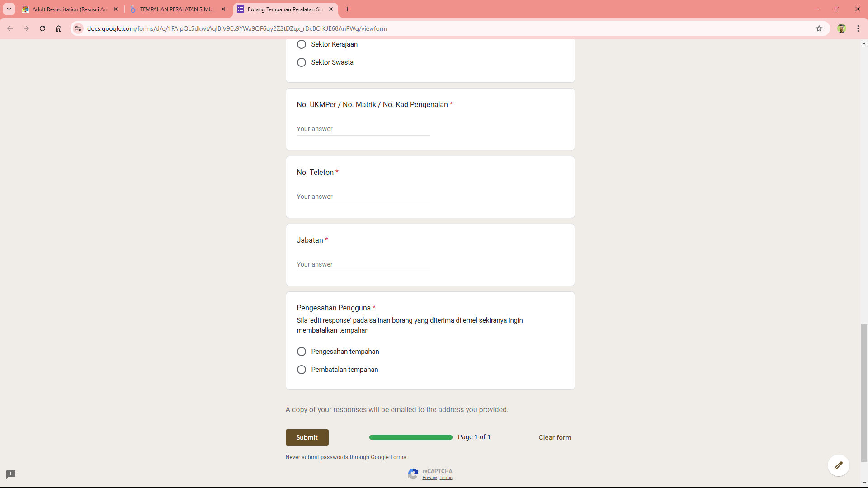Switch to TEMPAHAN PERALATAN SIMULASI tab
This screenshot has height=488, width=868.
coord(176,9)
